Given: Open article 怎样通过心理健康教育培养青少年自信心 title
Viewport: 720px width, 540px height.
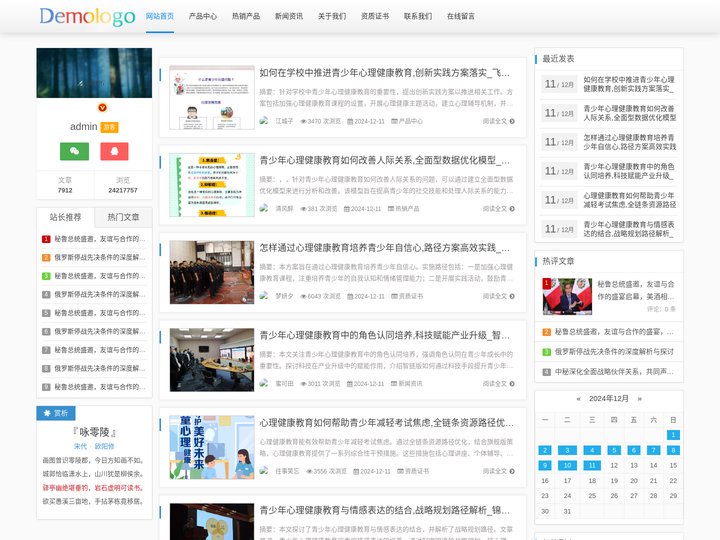Looking at the screenshot, I should [x=384, y=248].
